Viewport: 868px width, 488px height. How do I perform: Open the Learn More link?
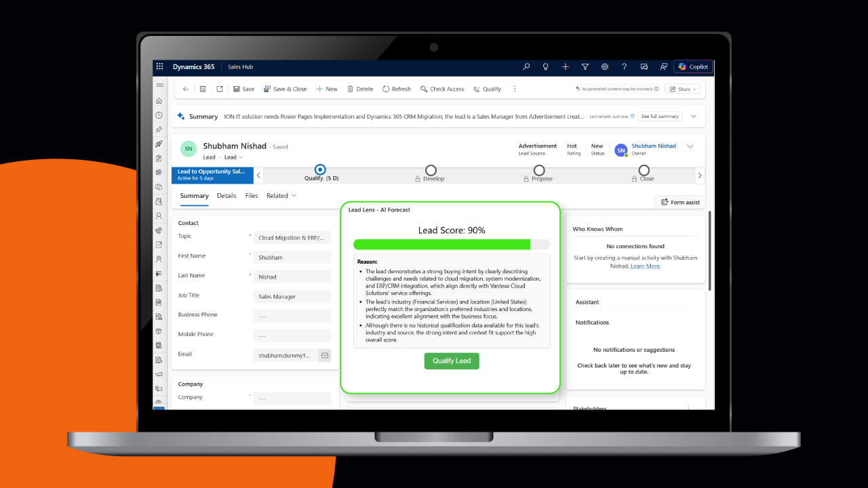[x=646, y=266]
